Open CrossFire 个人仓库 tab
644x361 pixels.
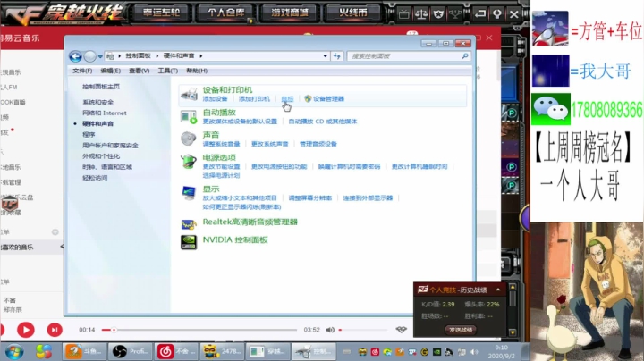pos(226,13)
